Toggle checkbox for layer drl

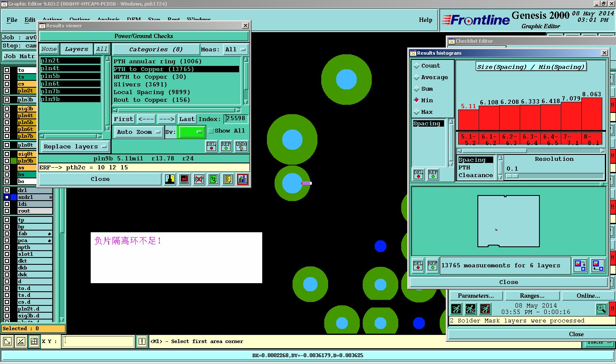pos(7,190)
